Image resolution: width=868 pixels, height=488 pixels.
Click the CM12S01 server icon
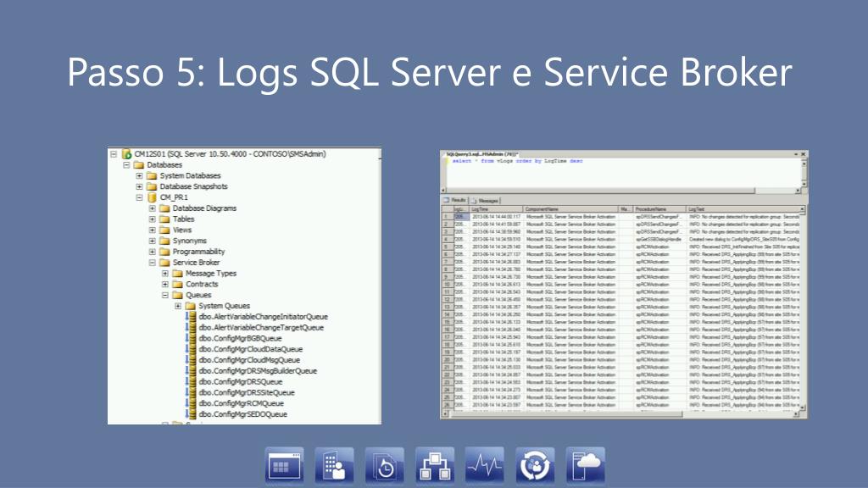(127, 154)
